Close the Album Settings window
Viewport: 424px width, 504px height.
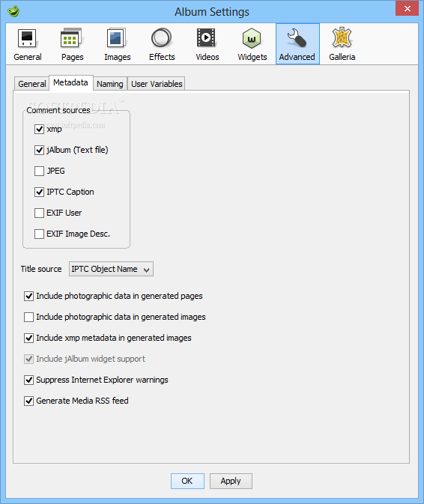(x=407, y=9)
